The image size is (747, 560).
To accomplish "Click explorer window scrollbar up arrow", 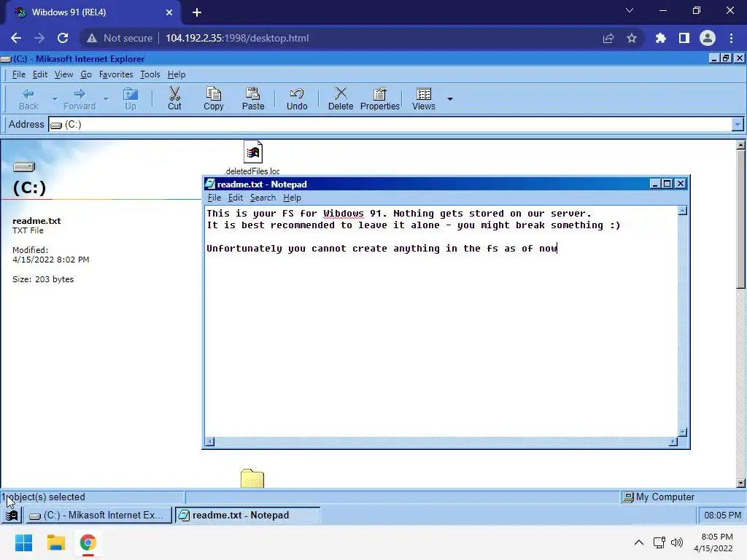I will 740,145.
